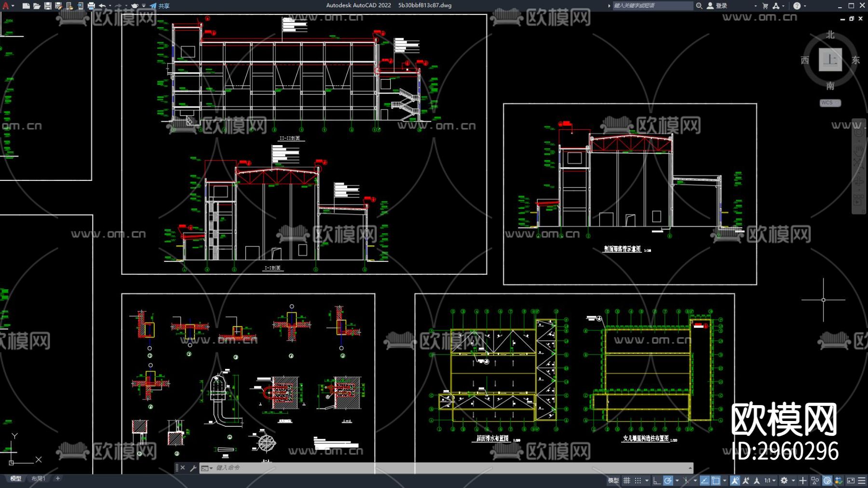Screen dimensions: 868x488
Task: Select the 模型 model tab
Action: [16, 479]
